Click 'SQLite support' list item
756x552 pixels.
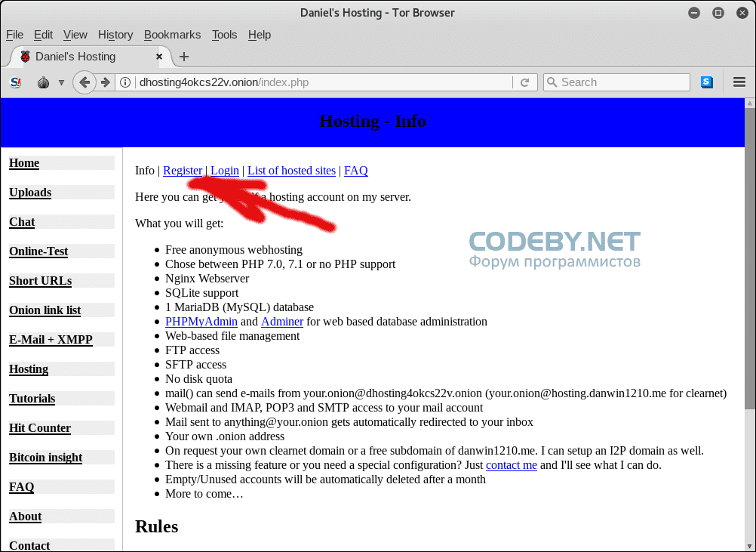pyautogui.click(x=202, y=293)
